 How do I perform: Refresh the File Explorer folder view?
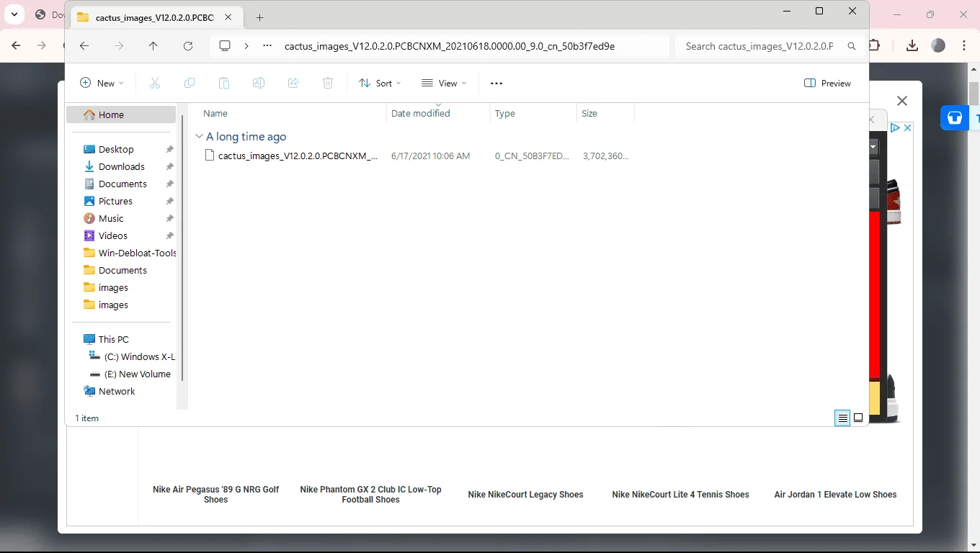pos(188,46)
